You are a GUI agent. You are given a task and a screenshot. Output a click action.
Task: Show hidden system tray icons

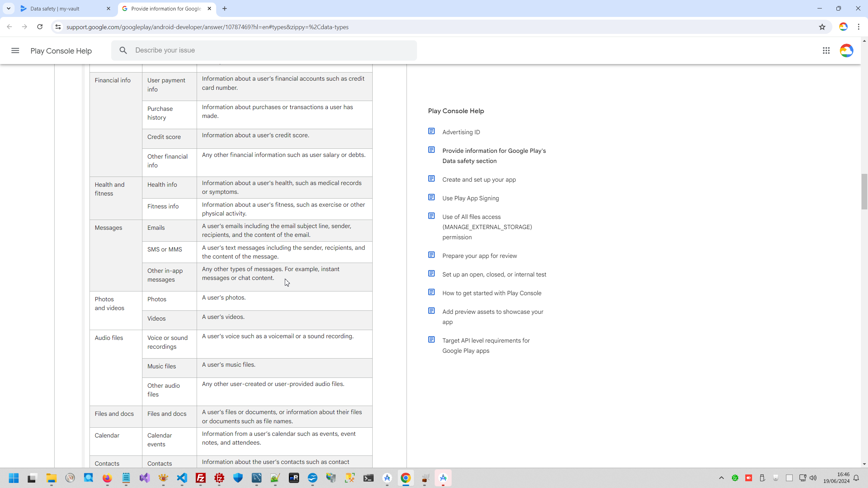[x=721, y=478]
